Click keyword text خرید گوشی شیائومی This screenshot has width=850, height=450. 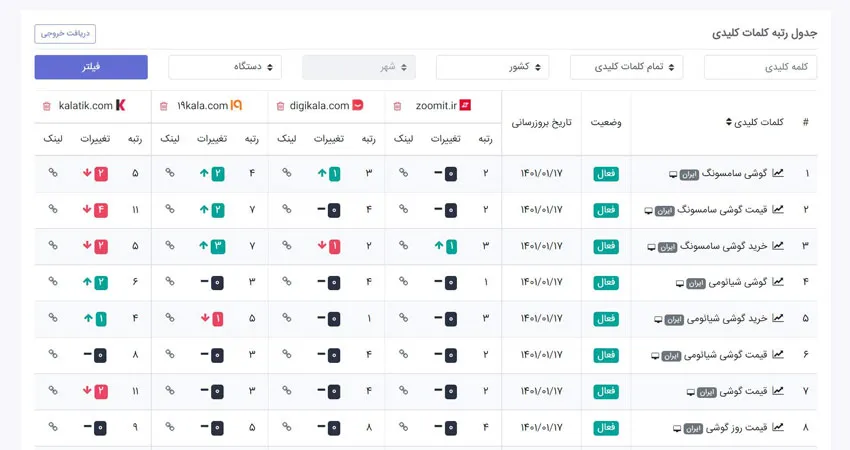(x=727, y=318)
